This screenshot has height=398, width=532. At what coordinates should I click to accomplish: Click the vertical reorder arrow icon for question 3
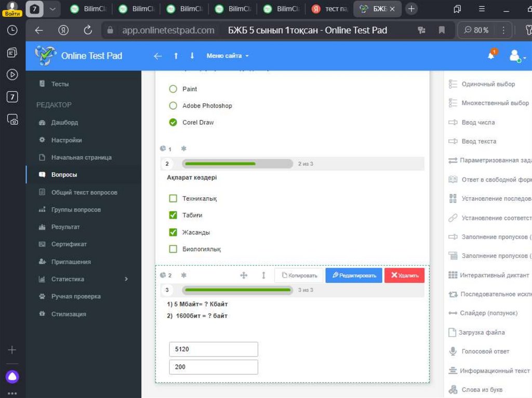[263, 275]
